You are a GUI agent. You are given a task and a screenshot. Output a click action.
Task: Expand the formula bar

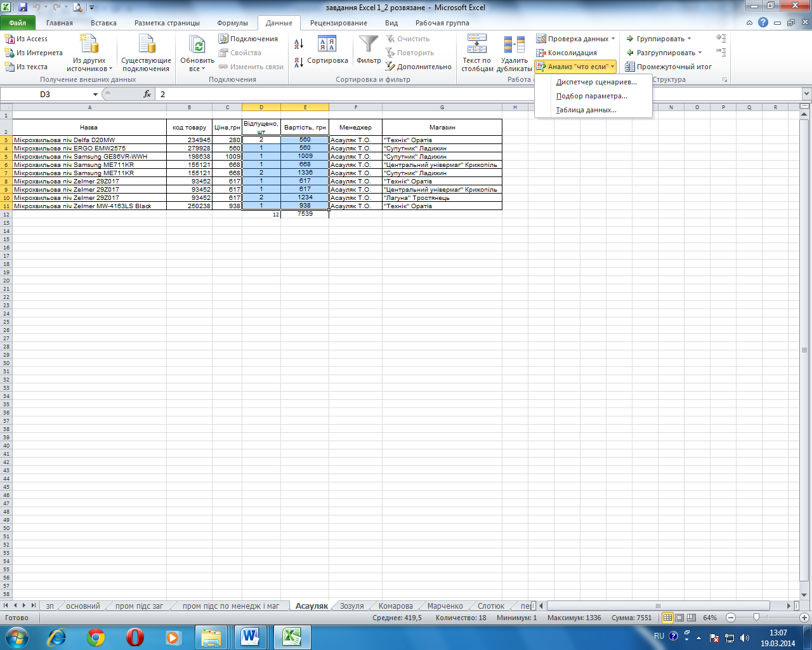pos(806,94)
